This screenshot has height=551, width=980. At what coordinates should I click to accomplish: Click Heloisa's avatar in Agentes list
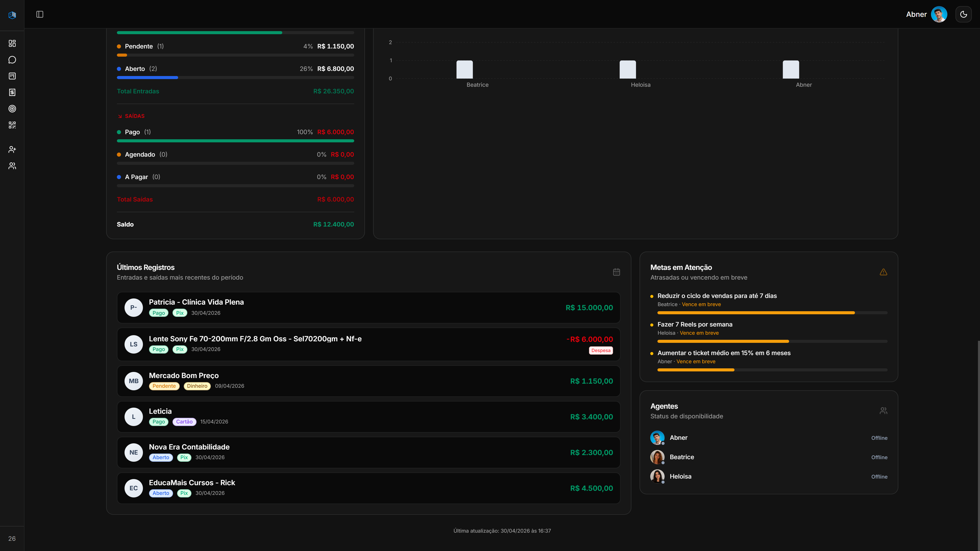point(657,477)
